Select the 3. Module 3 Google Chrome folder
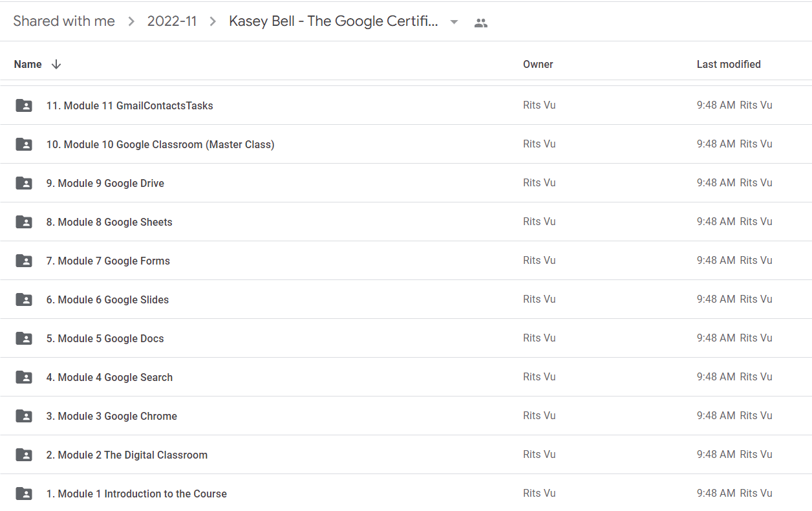Image resolution: width=812 pixels, height=511 pixels. tap(406, 416)
